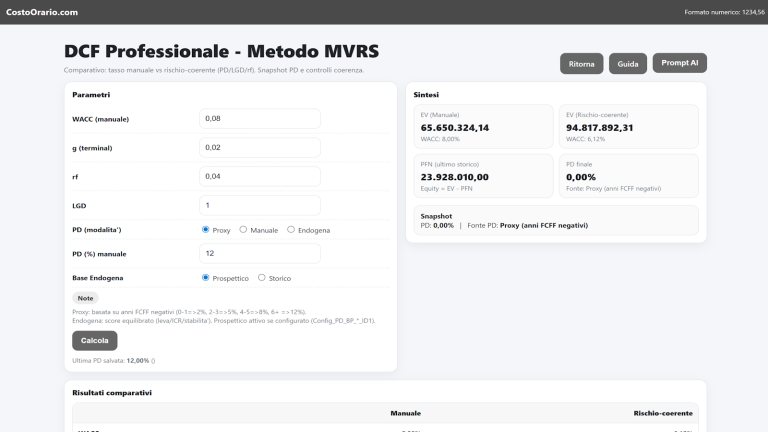The width and height of the screenshot is (768, 432).
Task: Select Proxy PD mode radio button
Action: (x=206, y=230)
